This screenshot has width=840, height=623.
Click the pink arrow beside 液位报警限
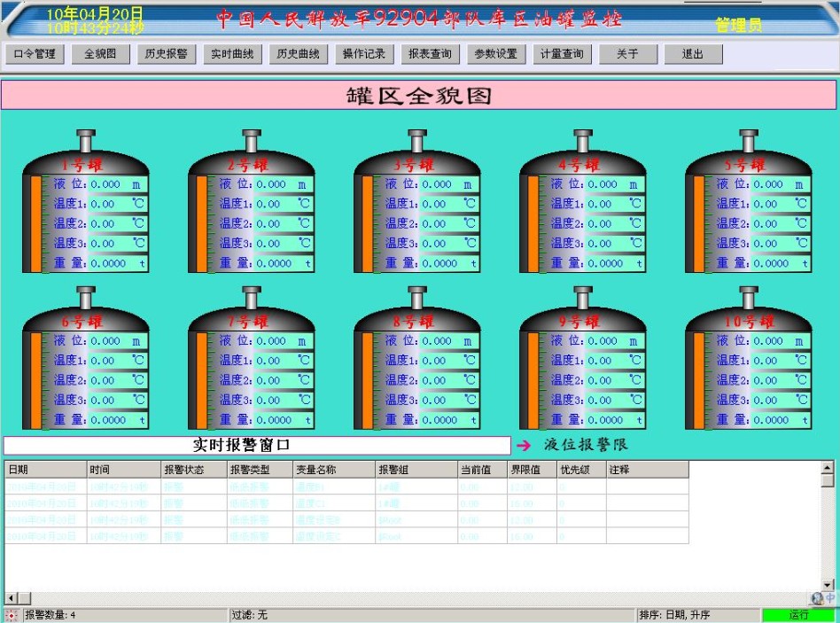point(525,445)
